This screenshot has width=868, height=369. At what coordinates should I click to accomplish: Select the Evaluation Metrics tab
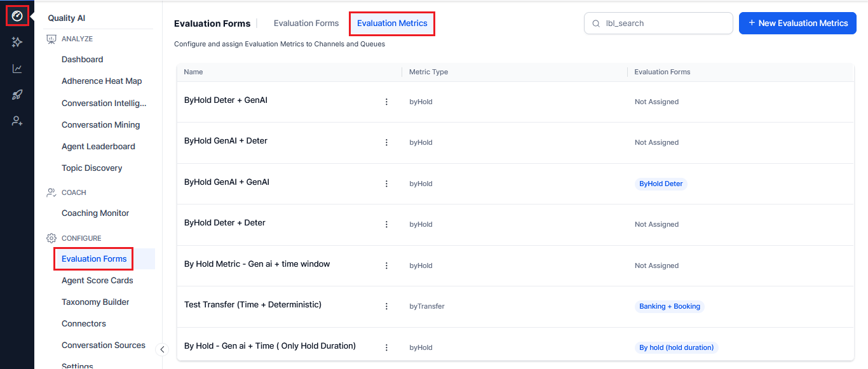[x=392, y=23]
